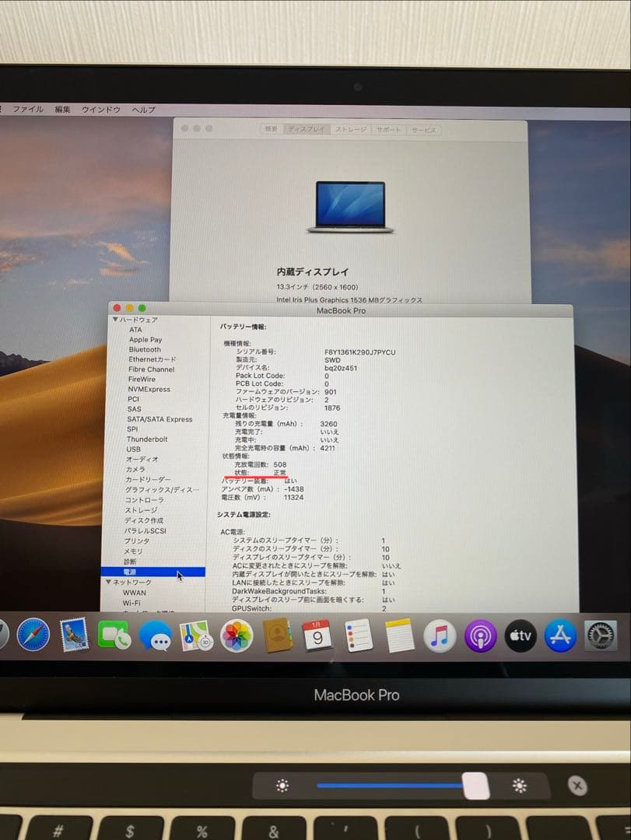
Task: Switch to the サポート tab
Action: [389, 130]
